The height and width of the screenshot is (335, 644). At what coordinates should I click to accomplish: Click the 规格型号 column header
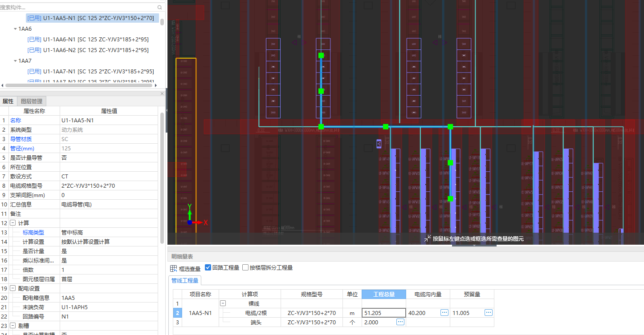312,294
